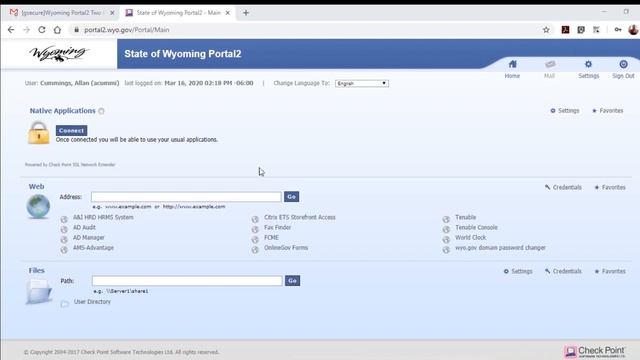Open the Citrix ETS Storefront Access link

[300, 218]
